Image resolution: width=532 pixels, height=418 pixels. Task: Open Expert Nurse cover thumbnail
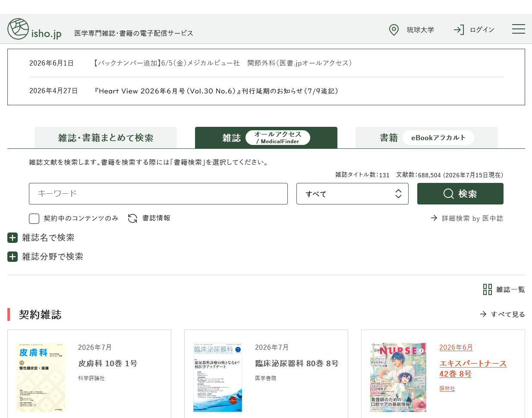click(x=398, y=377)
